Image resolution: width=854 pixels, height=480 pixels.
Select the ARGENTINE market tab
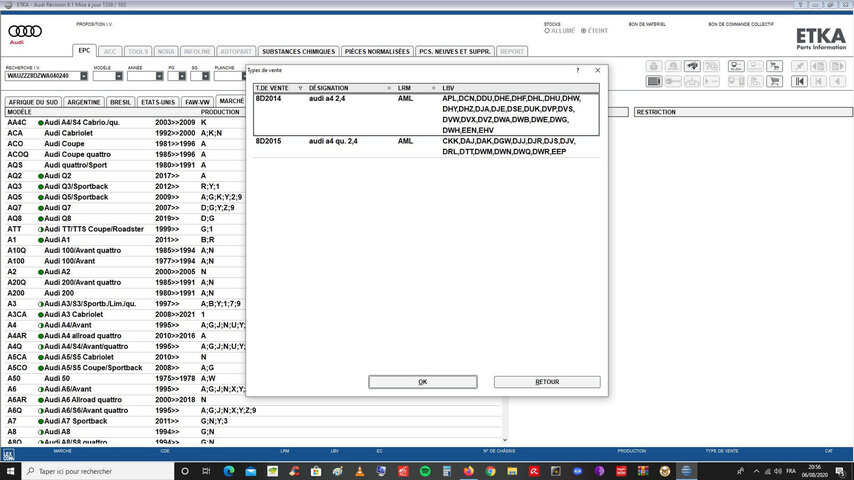(x=84, y=102)
